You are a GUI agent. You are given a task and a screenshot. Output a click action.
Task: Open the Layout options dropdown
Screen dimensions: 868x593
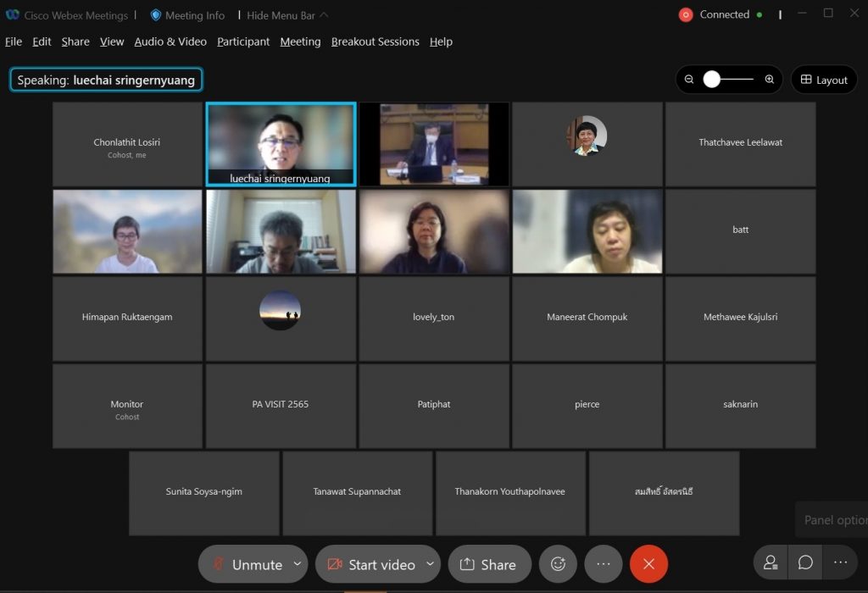coord(824,80)
